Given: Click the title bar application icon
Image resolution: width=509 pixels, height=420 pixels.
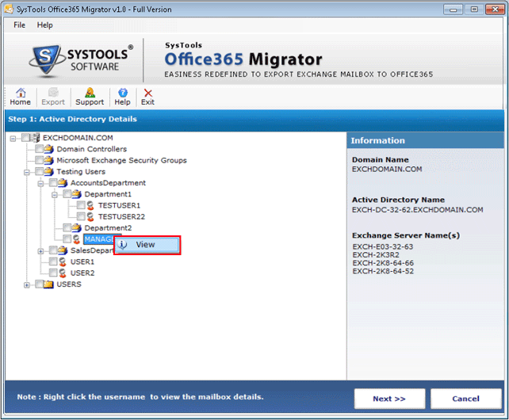Looking at the screenshot, I should tap(9, 9).
